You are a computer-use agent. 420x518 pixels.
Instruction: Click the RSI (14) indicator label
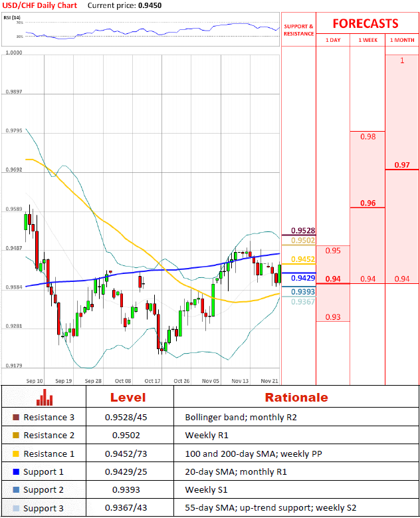click(x=12, y=17)
